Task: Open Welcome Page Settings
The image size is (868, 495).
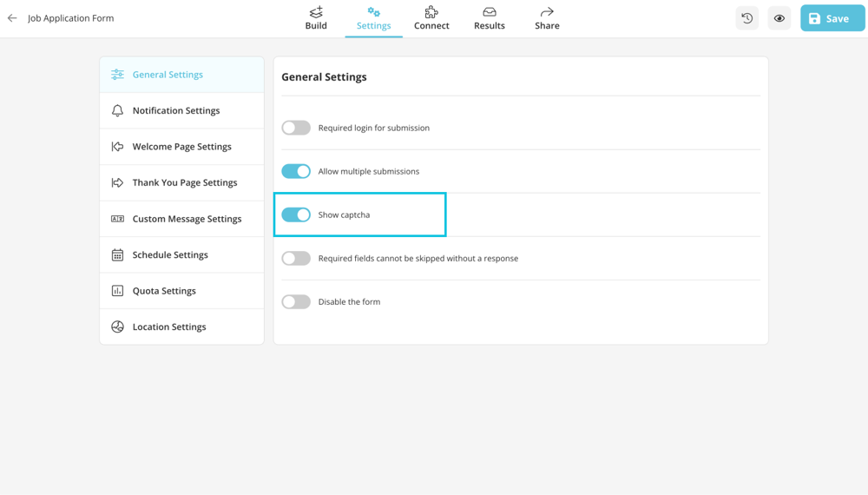Action: [181, 147]
